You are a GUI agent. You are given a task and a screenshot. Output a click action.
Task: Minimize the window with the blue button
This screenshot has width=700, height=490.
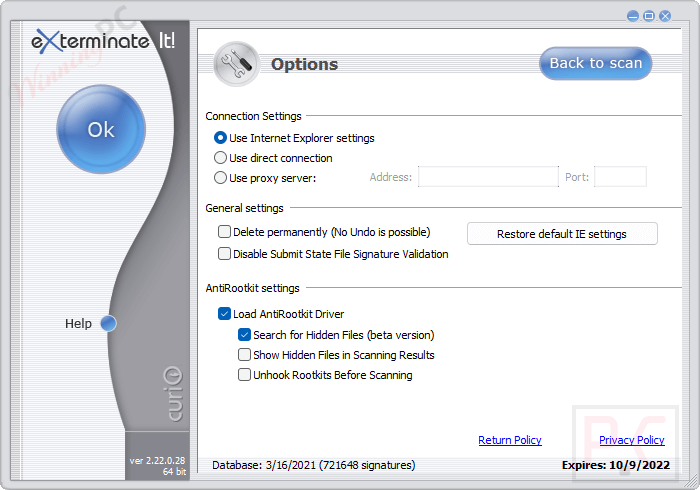pos(633,17)
